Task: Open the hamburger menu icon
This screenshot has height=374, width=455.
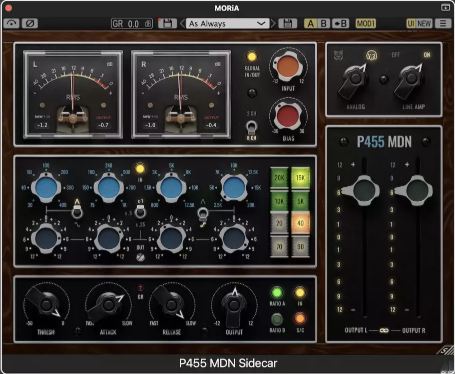Action: point(443,23)
